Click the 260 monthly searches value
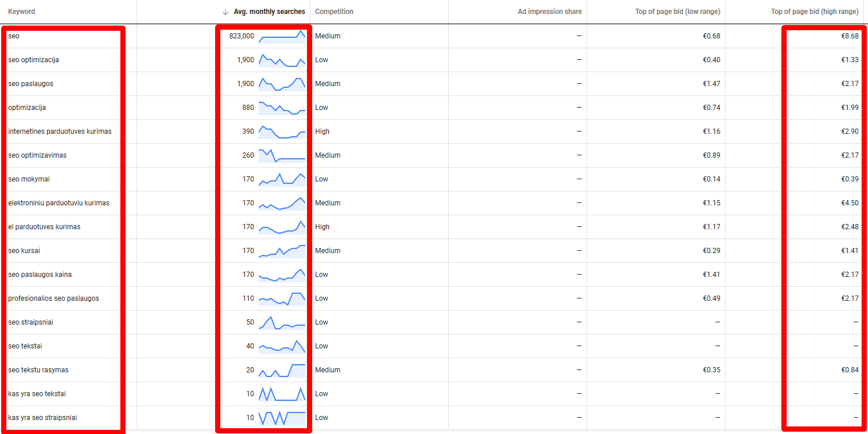Image resolution: width=868 pixels, height=434 pixels. (248, 155)
